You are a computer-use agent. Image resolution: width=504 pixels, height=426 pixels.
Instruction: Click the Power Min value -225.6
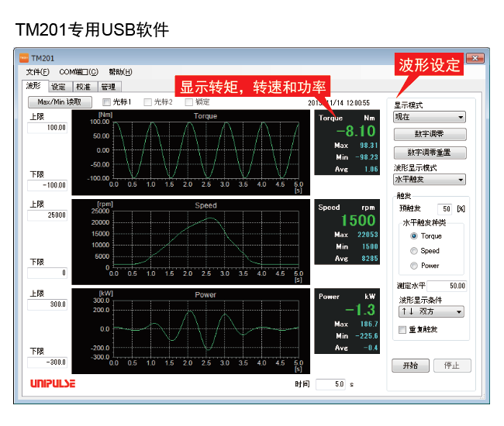point(367,336)
